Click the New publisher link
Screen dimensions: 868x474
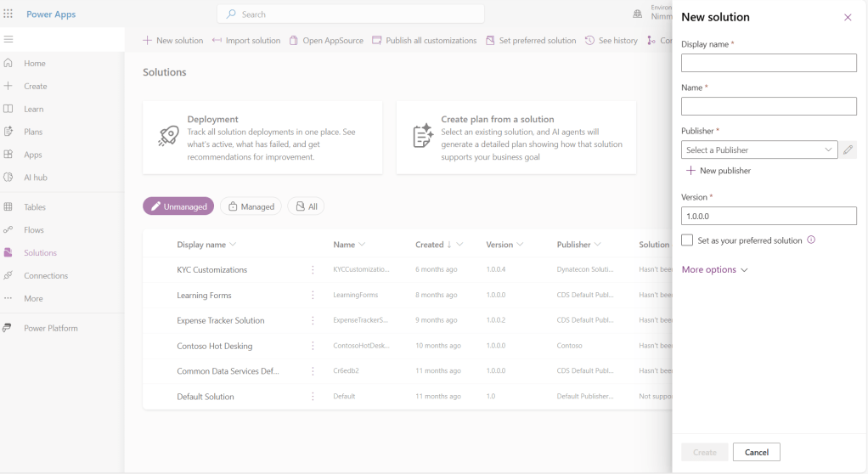coord(719,171)
